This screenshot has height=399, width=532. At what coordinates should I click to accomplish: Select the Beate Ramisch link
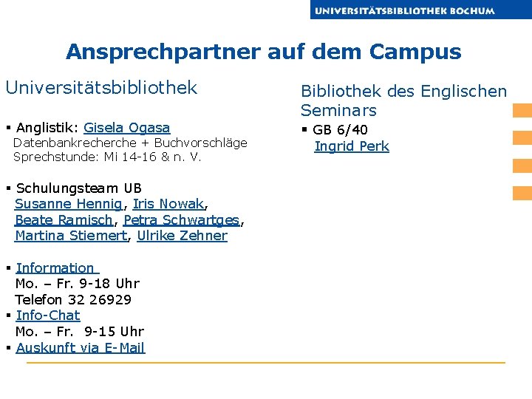pyautogui.click(x=64, y=220)
